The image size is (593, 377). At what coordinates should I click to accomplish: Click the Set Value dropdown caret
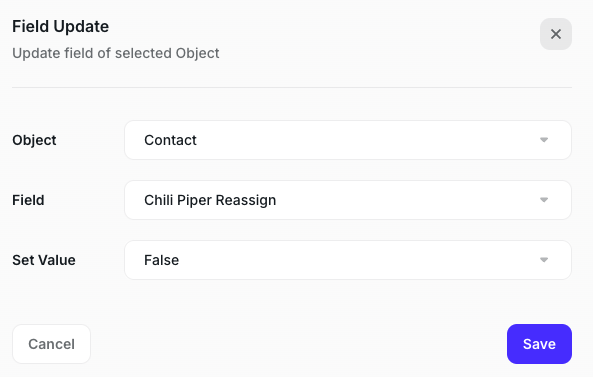click(544, 260)
